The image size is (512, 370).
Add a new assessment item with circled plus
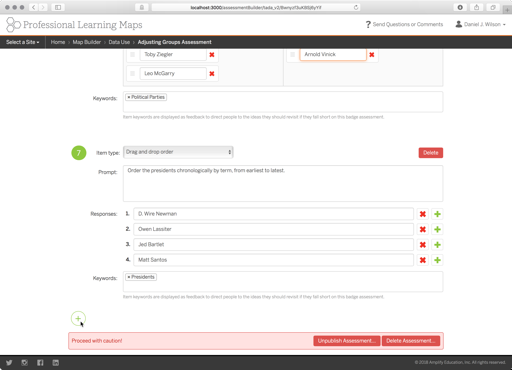[x=78, y=319]
